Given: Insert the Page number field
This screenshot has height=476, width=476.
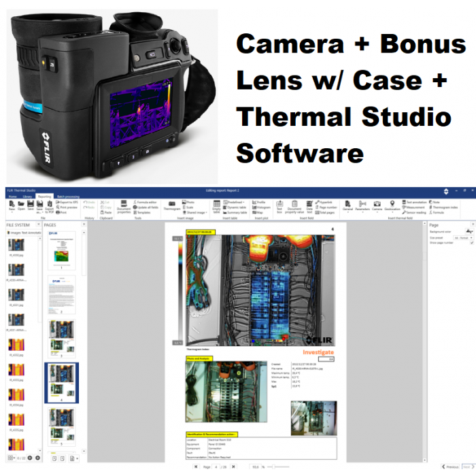Looking at the screenshot, I should point(326,207).
